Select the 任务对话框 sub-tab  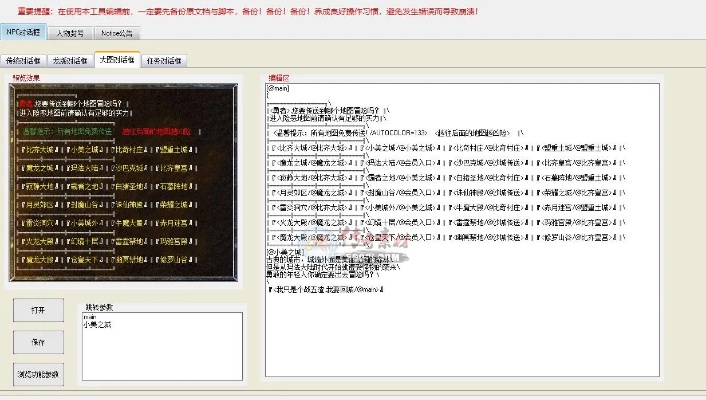164,60
